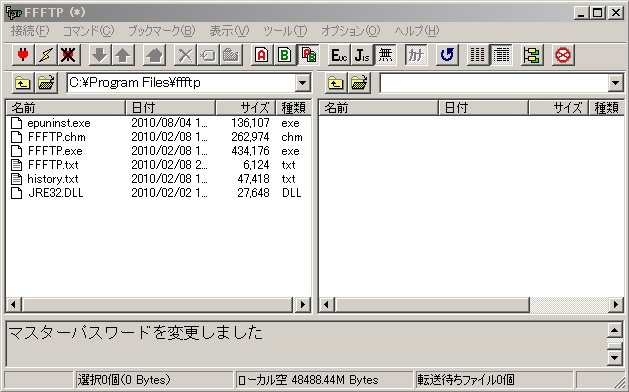629x392 pixels.
Task: Sort remote pane by 日付 column
Action: [483, 108]
